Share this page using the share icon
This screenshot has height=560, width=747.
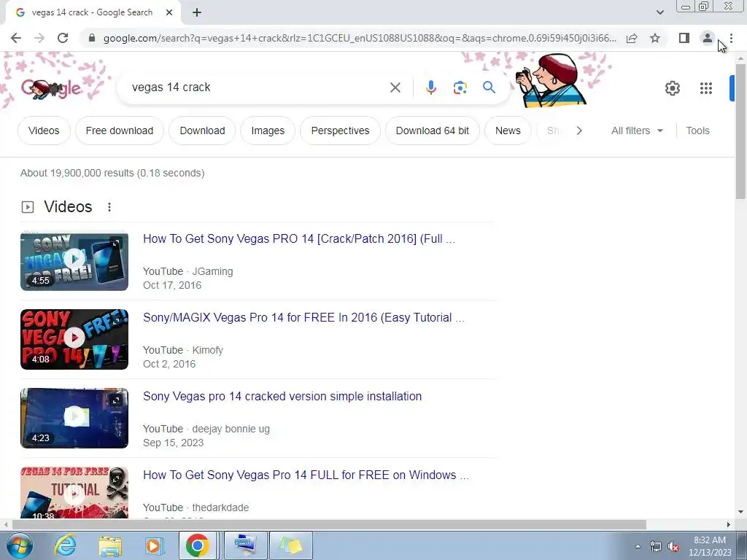pos(632,38)
